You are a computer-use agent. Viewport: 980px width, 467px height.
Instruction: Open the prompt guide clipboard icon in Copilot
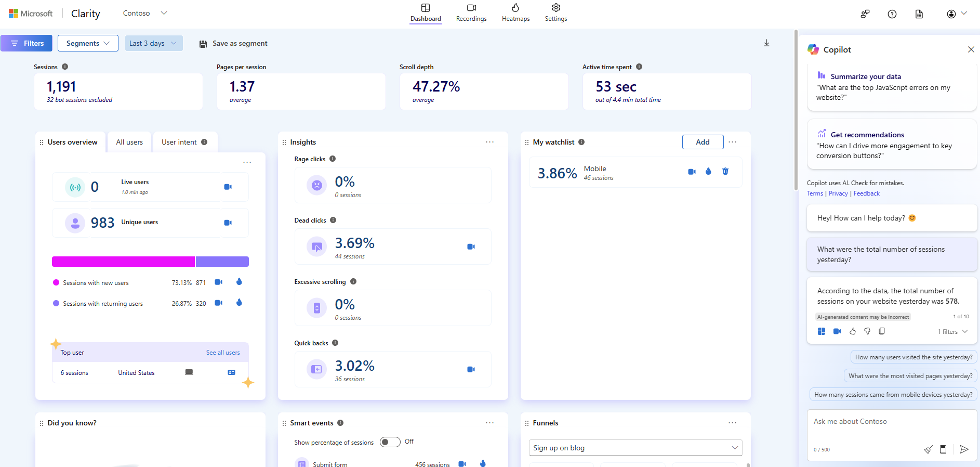coord(943,449)
